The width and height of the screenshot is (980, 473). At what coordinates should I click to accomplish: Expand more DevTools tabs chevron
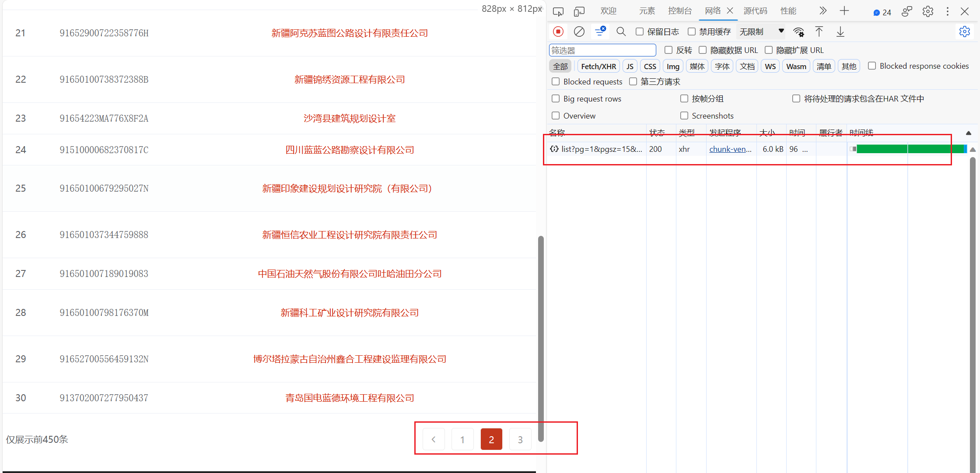coord(822,11)
